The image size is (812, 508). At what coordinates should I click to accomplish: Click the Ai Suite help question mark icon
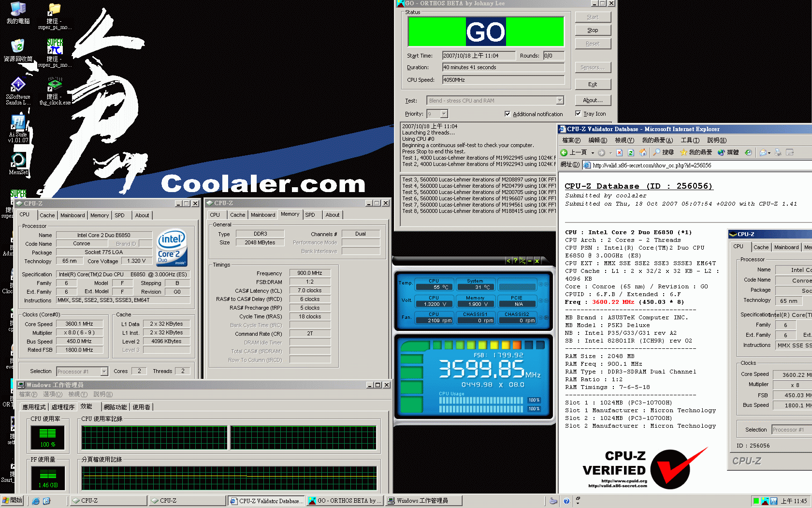point(515,261)
